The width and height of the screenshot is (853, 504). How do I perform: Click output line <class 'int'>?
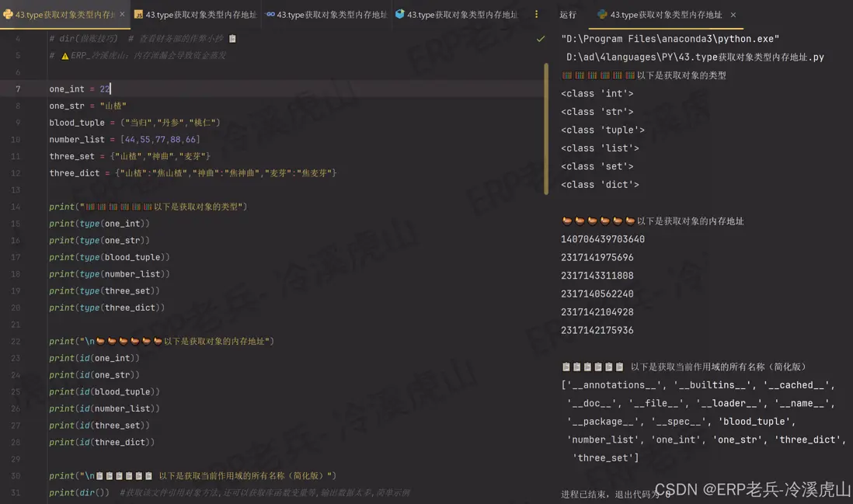pyautogui.click(x=597, y=93)
